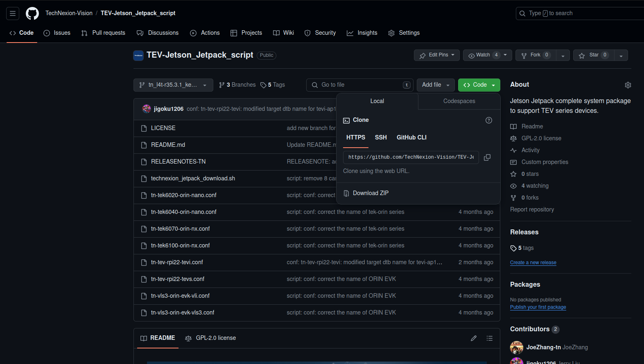
Task: Go to GitHub homepage via Octocat logo
Action: 32,13
